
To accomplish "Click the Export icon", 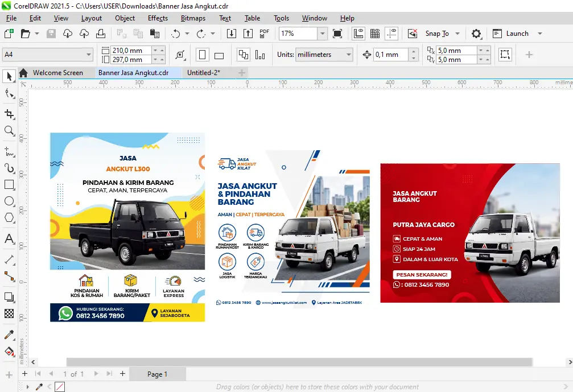I will [x=248, y=34].
